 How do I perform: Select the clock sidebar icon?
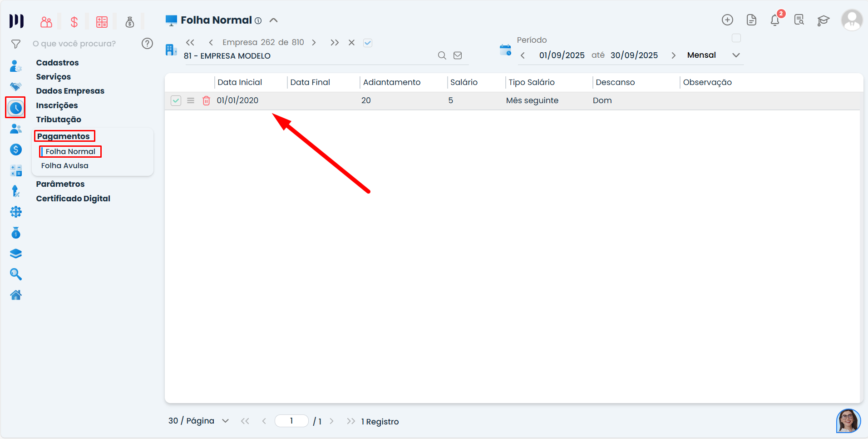click(x=15, y=108)
